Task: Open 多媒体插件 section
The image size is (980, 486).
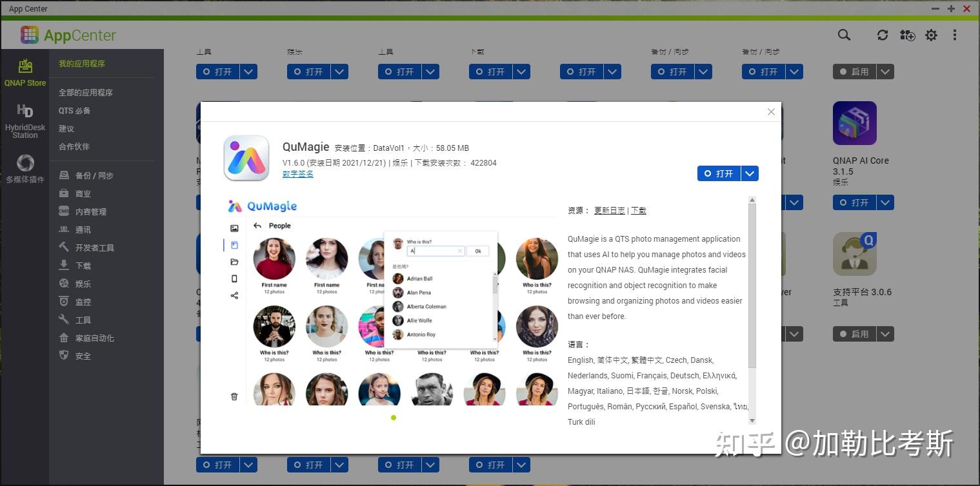Action: (x=25, y=169)
